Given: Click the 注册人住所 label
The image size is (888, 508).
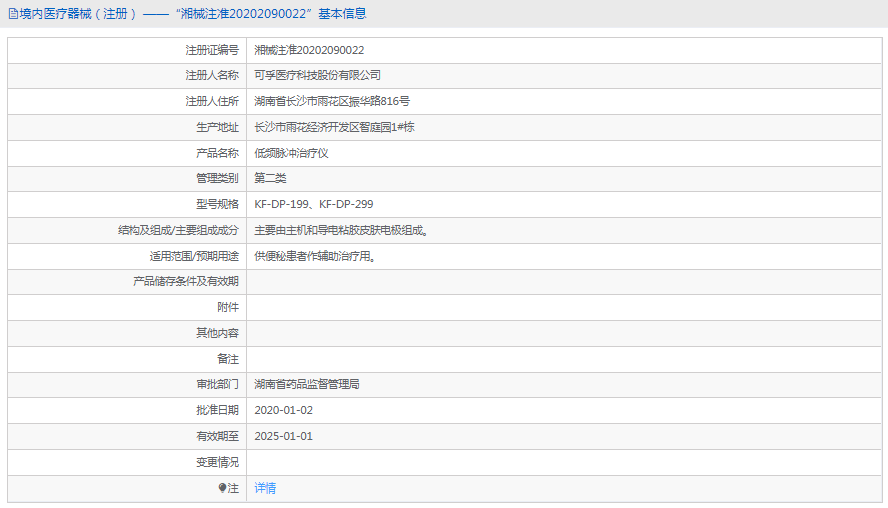Looking at the screenshot, I should (x=212, y=101).
